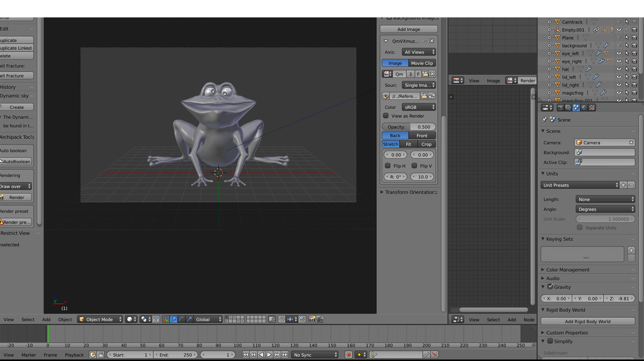Open the Length None dropdown
The width and height of the screenshot is (644, 361).
pyautogui.click(x=605, y=199)
